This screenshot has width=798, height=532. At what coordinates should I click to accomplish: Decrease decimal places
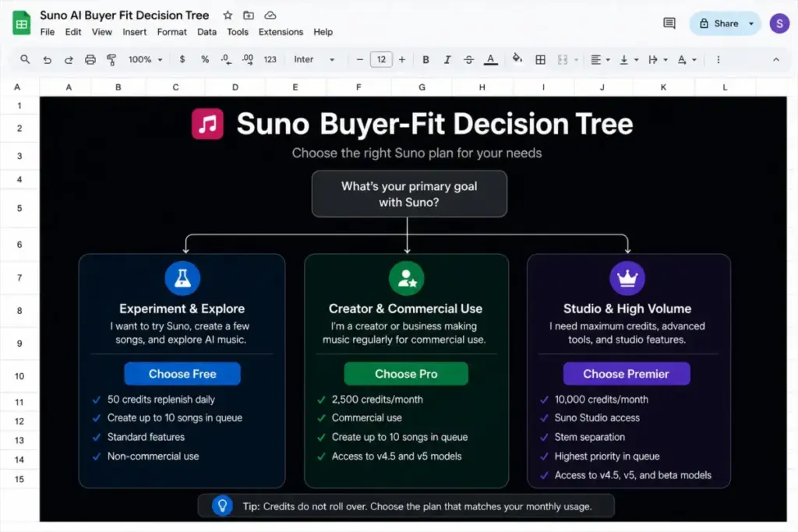(226, 59)
